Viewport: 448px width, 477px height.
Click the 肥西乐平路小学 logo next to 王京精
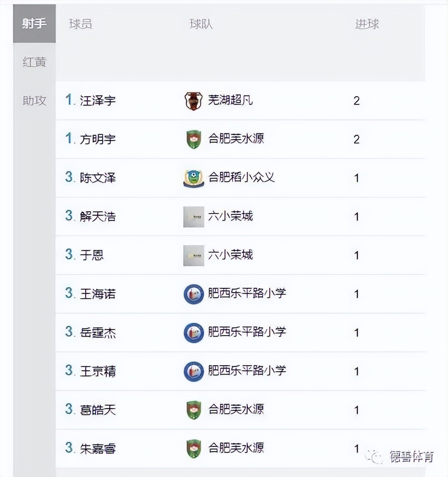(x=193, y=371)
